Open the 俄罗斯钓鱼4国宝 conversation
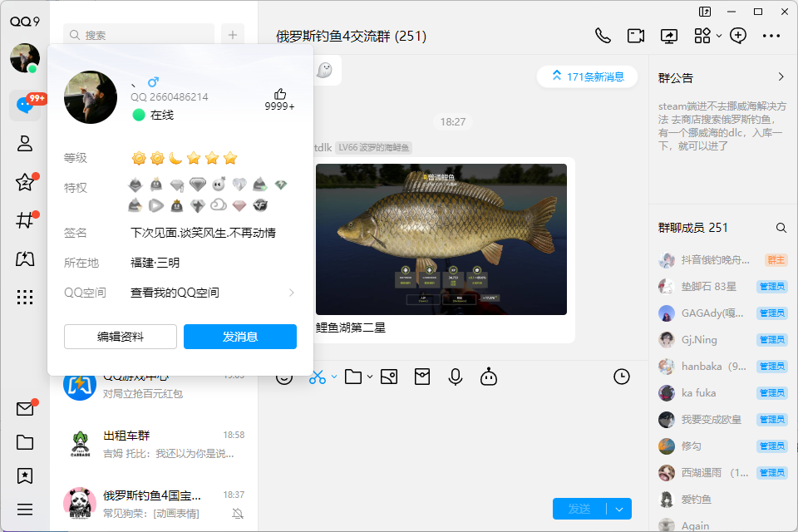 154,503
